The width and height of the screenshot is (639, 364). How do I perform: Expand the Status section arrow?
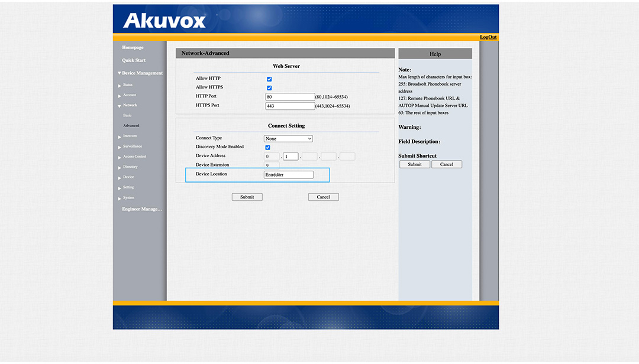click(x=120, y=86)
